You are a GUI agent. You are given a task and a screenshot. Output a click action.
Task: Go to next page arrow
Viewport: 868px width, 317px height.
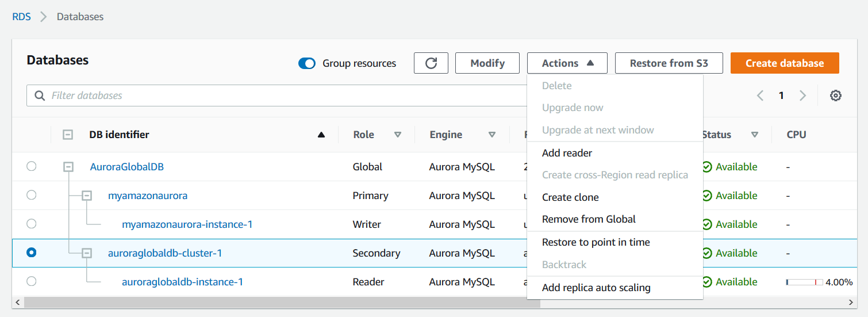802,96
